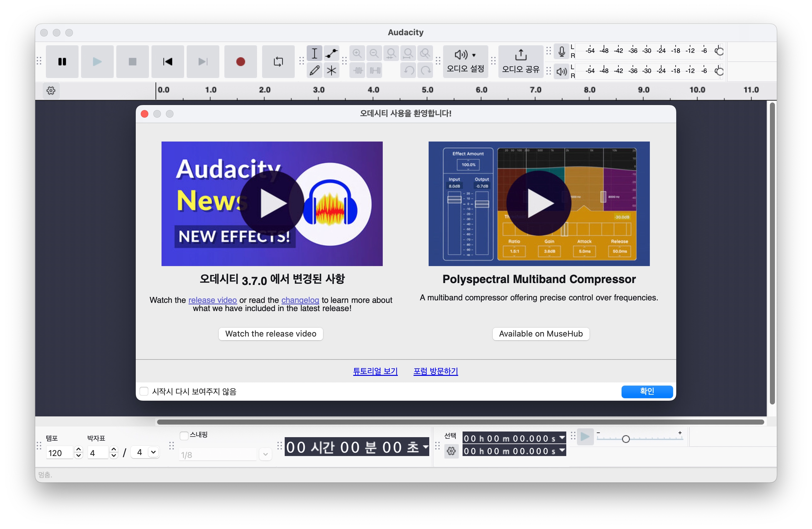Click the Zoom In magnifier icon

pyautogui.click(x=357, y=53)
